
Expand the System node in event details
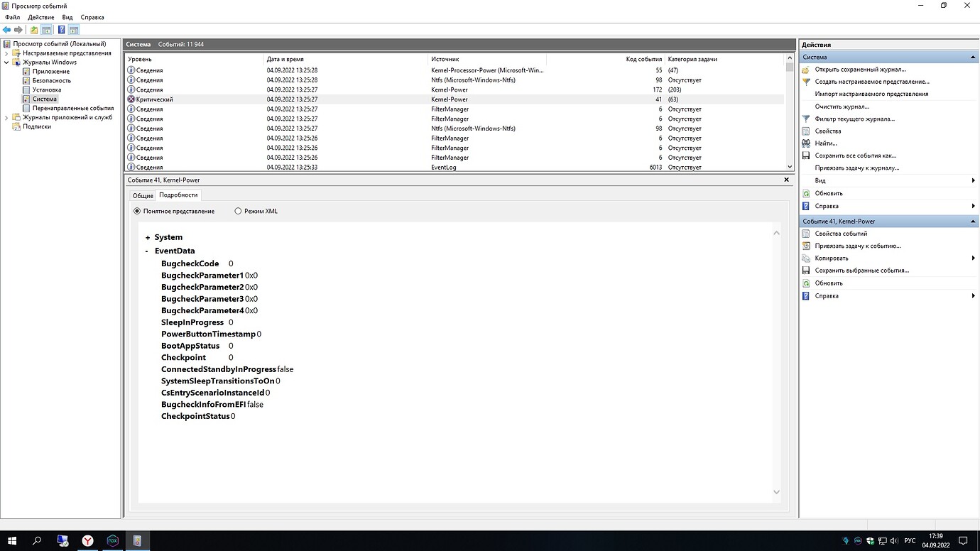148,238
